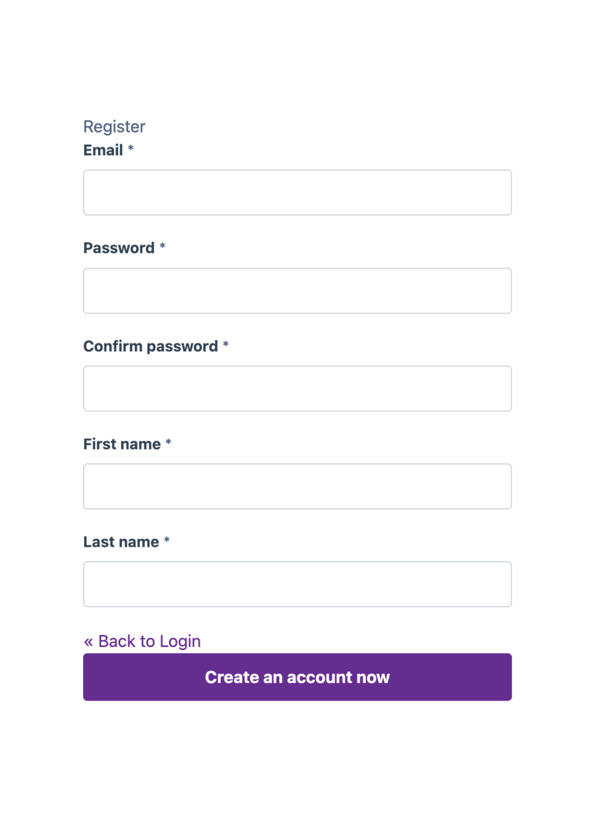The image size is (616, 840).
Task: Click the asterisk next to Confirm password
Action: click(x=226, y=346)
